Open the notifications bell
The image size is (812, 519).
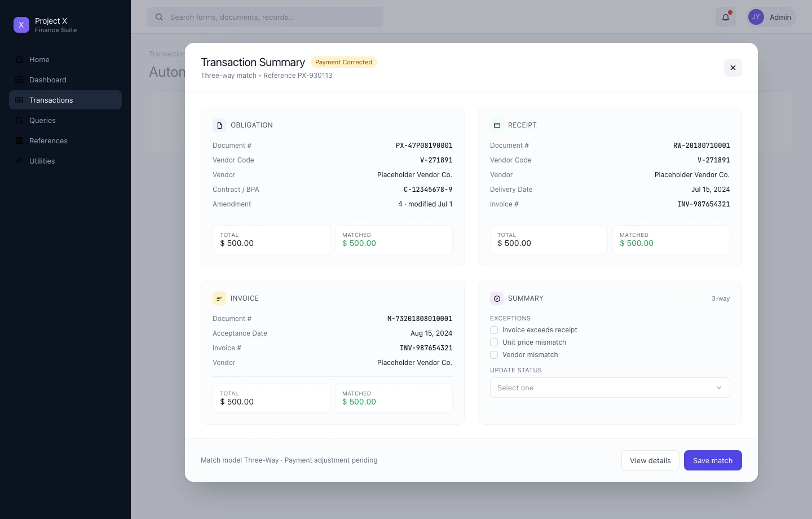click(x=726, y=17)
